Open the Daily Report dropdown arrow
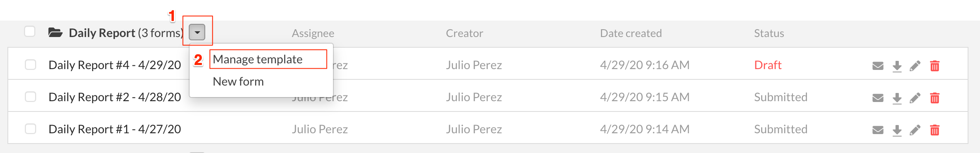 [197, 32]
